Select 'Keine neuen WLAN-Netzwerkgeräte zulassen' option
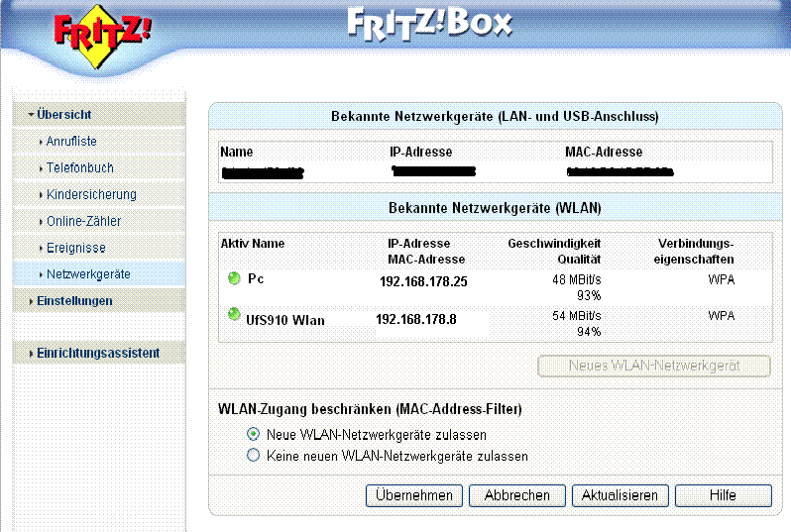791x532 pixels. (253, 456)
